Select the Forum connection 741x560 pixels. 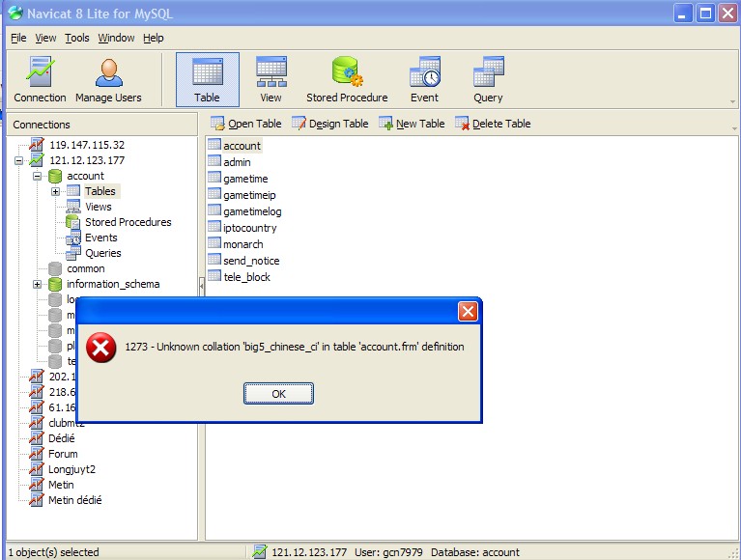pyautogui.click(x=63, y=454)
